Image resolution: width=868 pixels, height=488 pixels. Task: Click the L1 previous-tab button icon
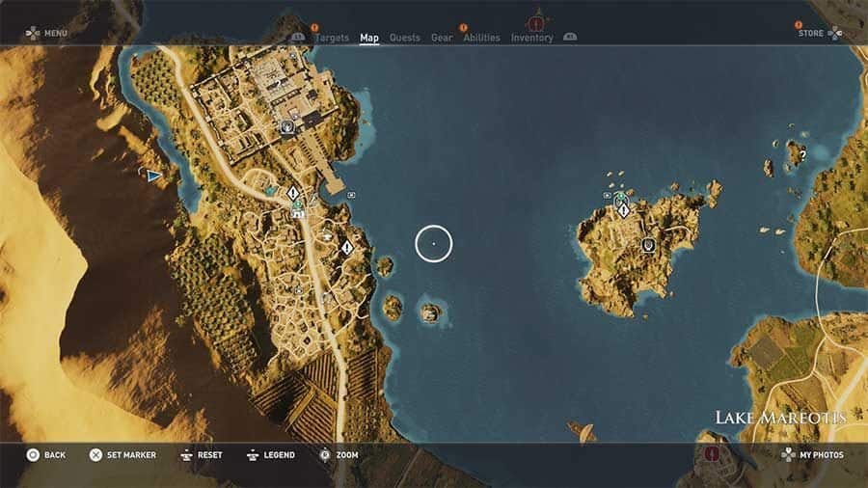point(298,37)
